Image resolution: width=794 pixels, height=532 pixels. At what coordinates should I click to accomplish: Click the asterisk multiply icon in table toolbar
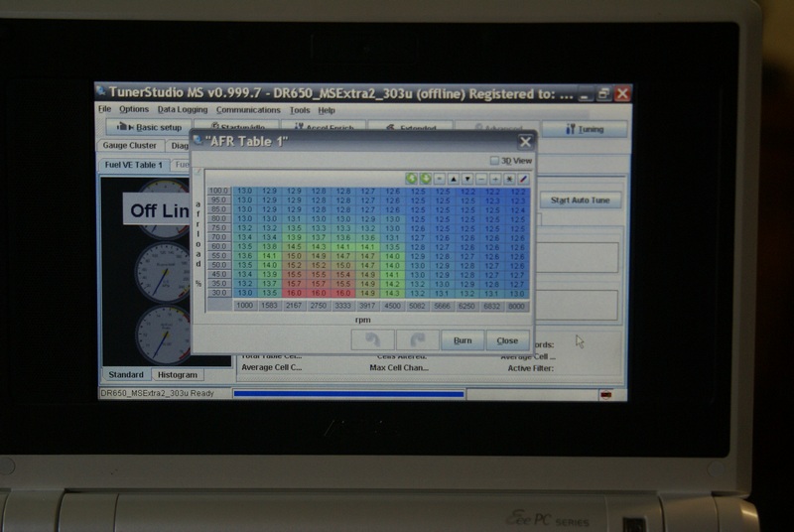[509, 179]
